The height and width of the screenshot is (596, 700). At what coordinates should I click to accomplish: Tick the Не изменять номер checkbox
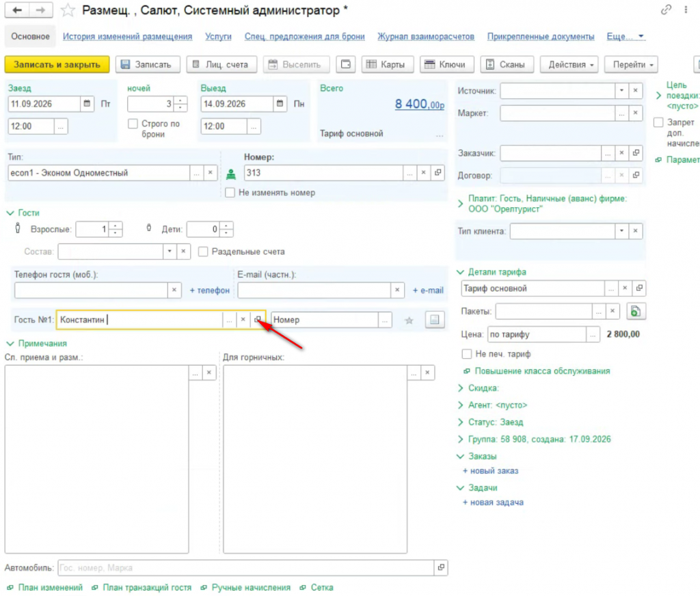pos(230,193)
